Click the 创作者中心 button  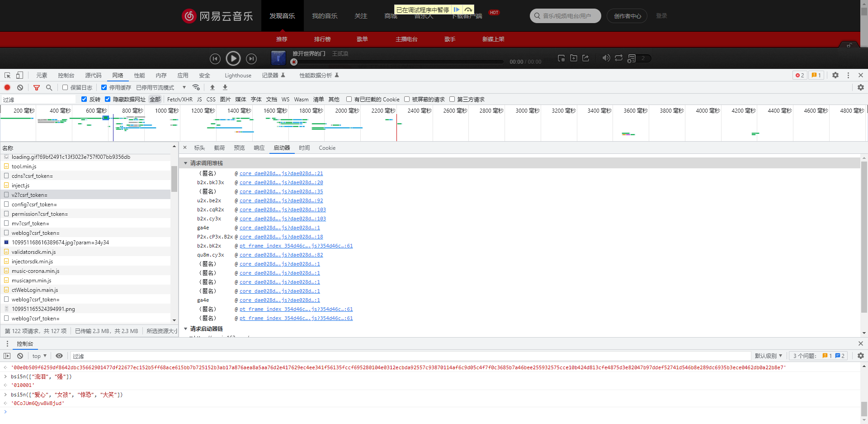(x=627, y=16)
